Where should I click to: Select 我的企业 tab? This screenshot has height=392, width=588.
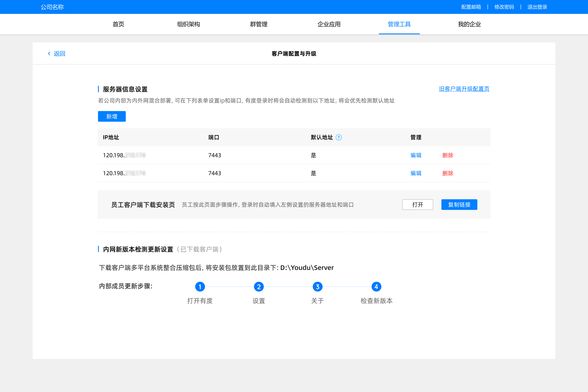(x=469, y=24)
